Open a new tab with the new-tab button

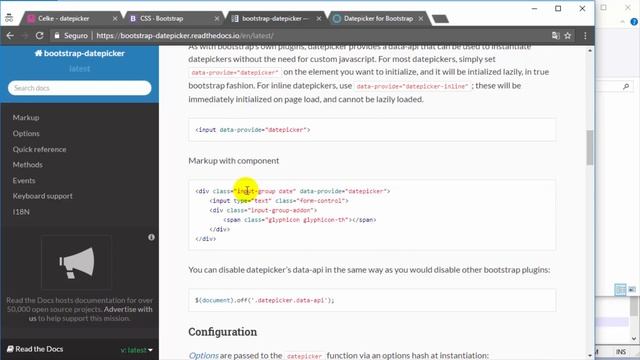pos(440,19)
